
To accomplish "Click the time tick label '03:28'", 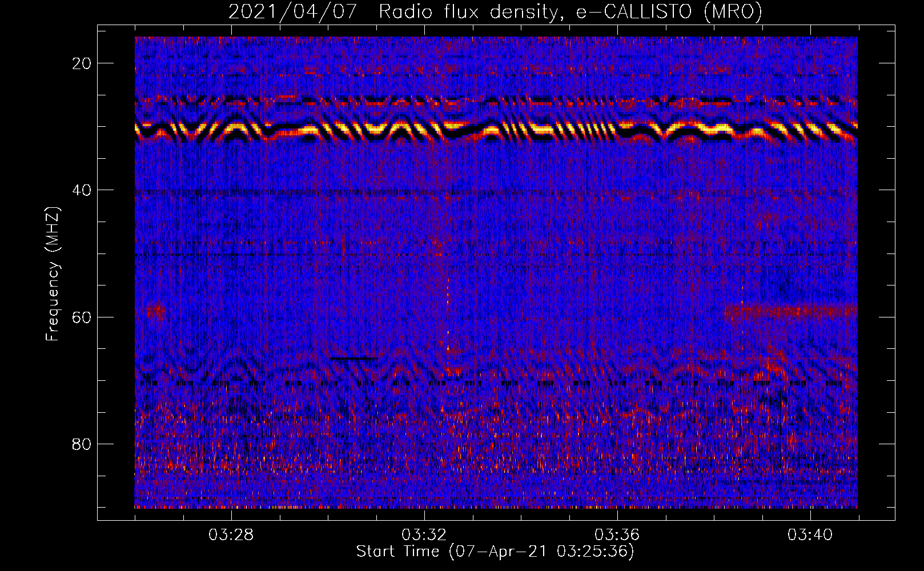I will (x=231, y=535).
